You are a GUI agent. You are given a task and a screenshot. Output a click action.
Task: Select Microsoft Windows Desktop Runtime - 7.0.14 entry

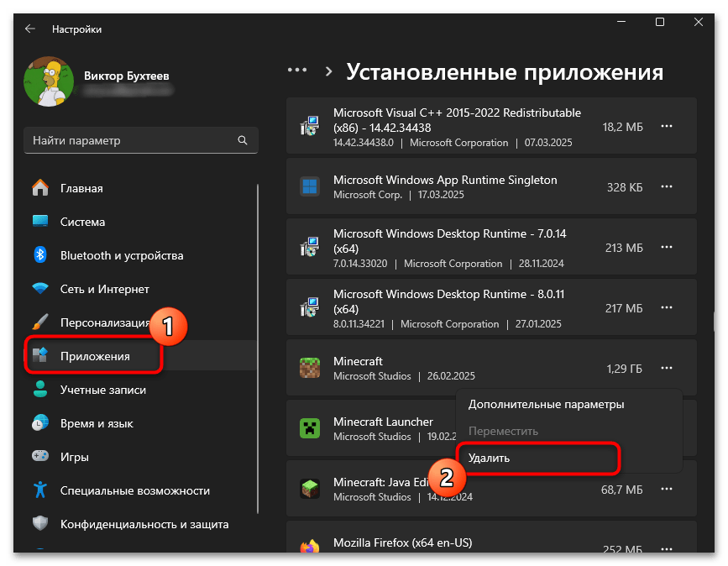point(491,247)
